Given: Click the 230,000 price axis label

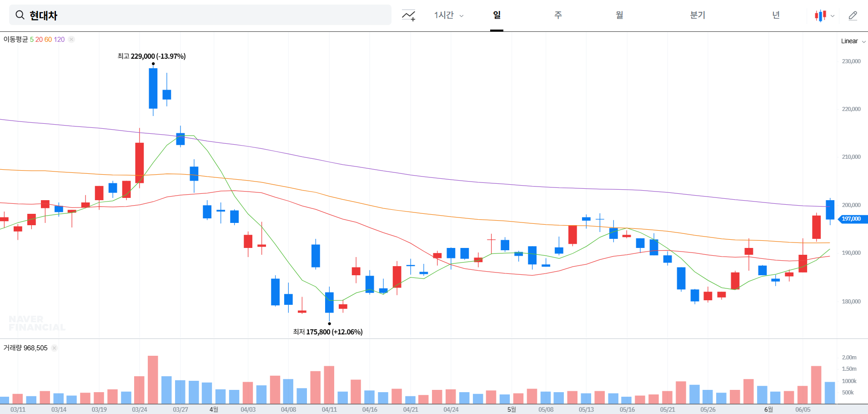Looking at the screenshot, I should pos(851,61).
